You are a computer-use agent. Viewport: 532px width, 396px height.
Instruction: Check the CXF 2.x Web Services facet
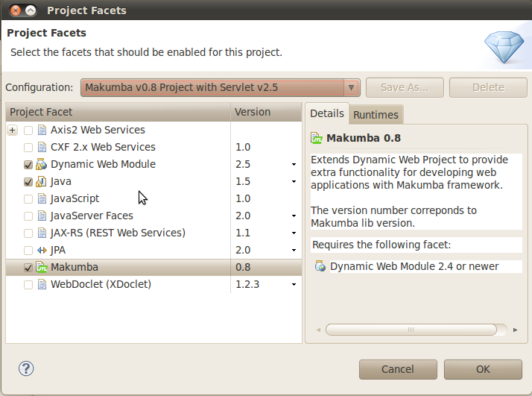tap(28, 148)
